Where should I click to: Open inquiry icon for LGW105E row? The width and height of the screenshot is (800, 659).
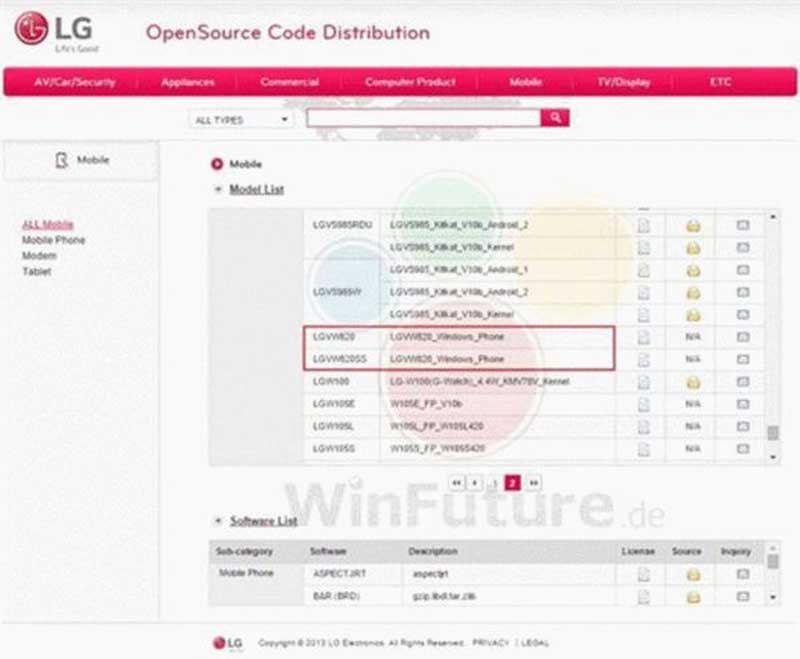[x=743, y=404]
